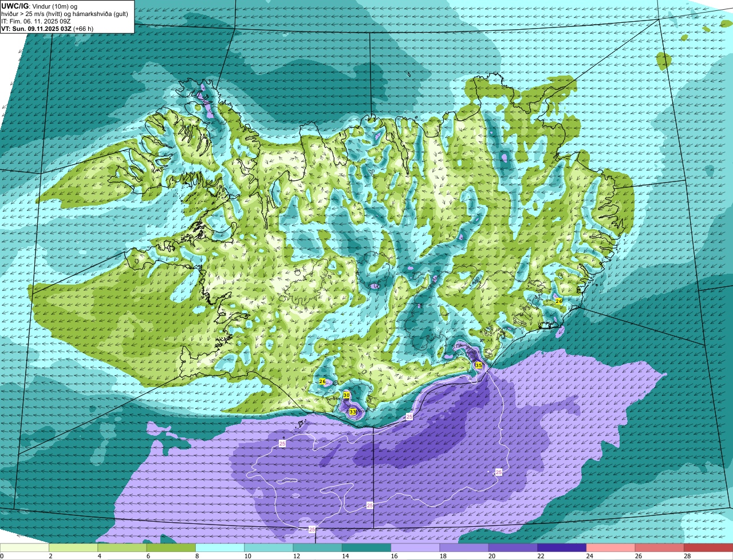This screenshot has width=733, height=560.
Task: Click the 'VT: Sun. 09.11.2025 03Z' valid time
Action: point(36,29)
